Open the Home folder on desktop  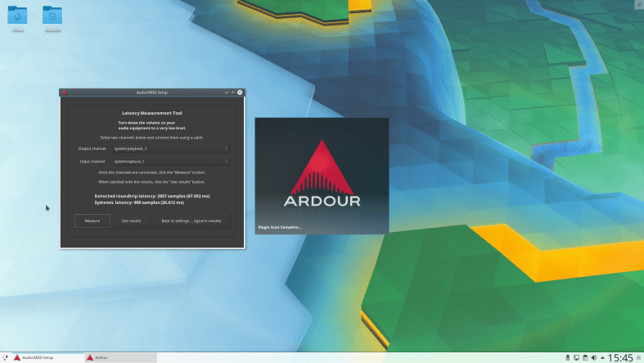point(17,16)
